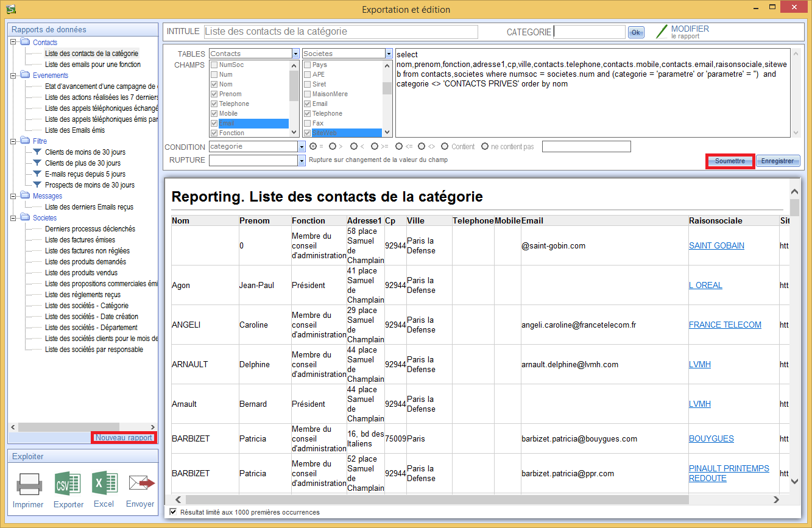This screenshot has height=528, width=812.
Task: Toggle the Fonction field checkbox
Action: tap(214, 133)
